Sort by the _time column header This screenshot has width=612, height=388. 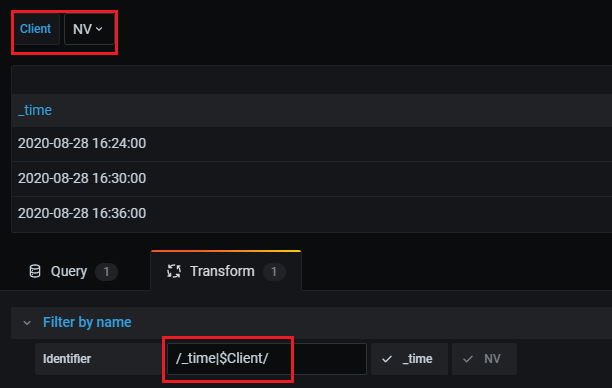(x=35, y=110)
